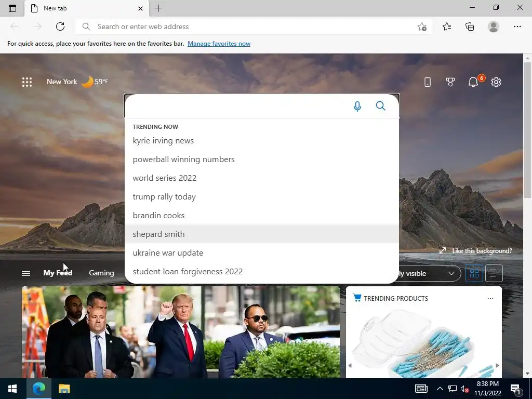Open a new tab with plus button

(x=158, y=8)
